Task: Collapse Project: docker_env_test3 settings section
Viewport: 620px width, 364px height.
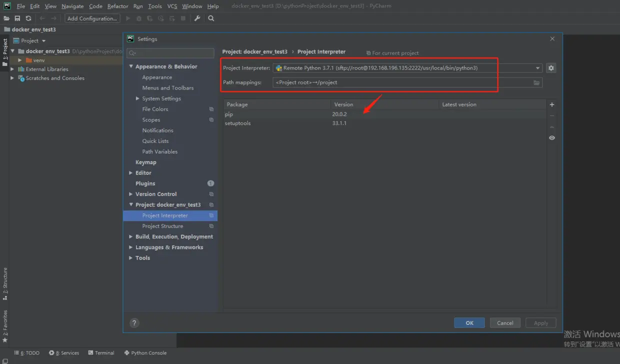Action: (x=131, y=204)
